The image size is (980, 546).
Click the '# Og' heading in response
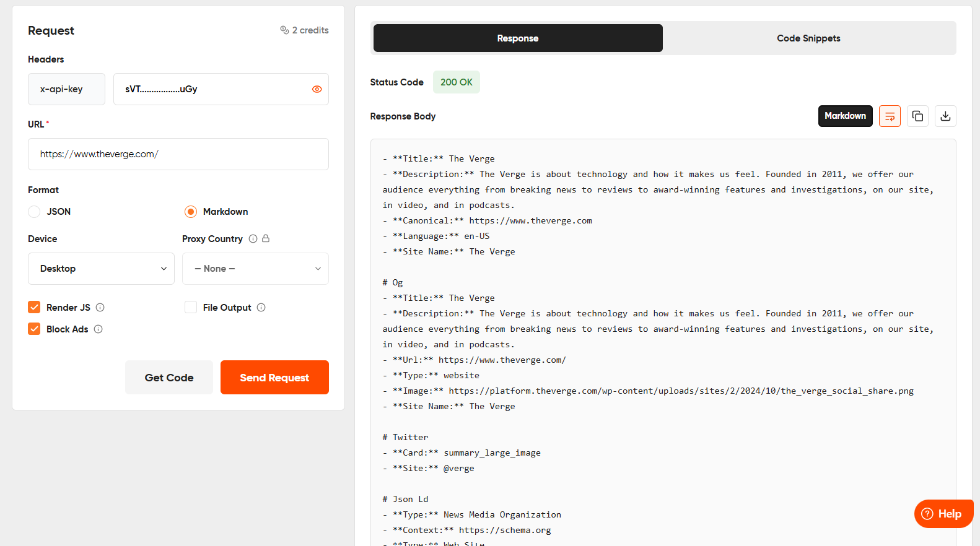pos(393,282)
